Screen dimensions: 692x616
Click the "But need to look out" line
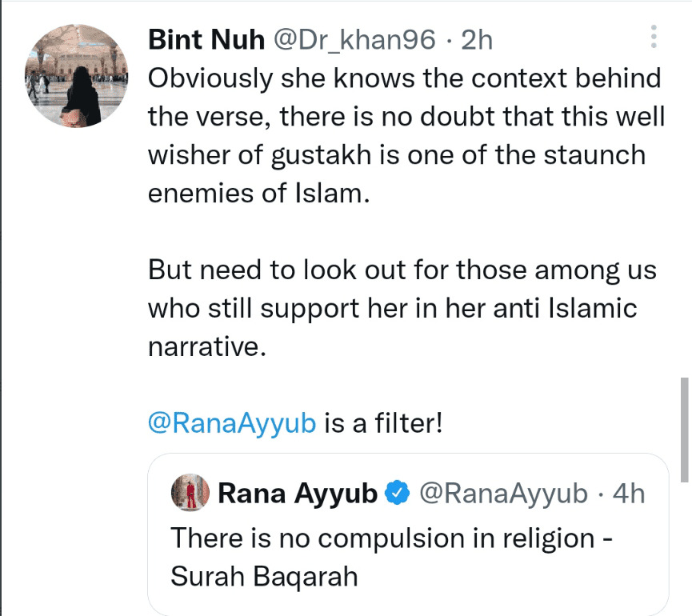[402, 270]
